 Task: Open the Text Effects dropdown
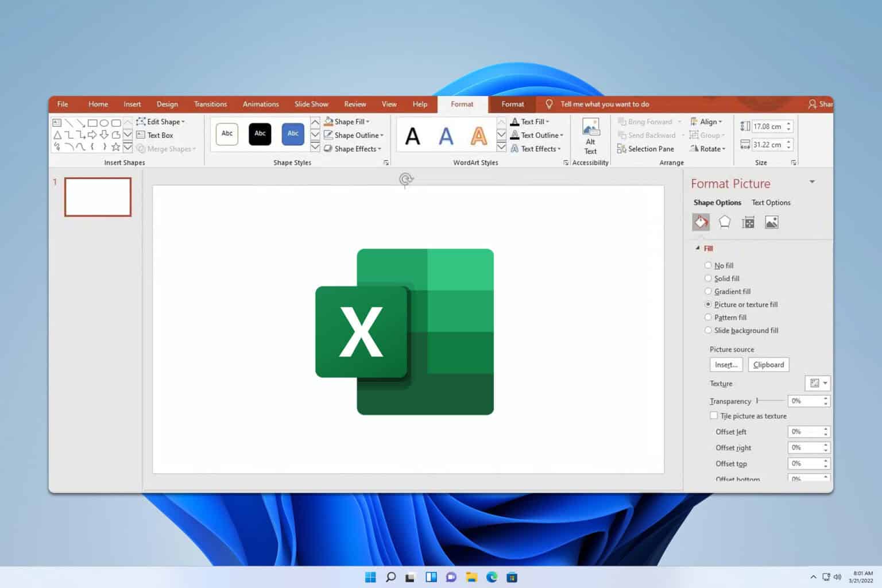point(536,149)
